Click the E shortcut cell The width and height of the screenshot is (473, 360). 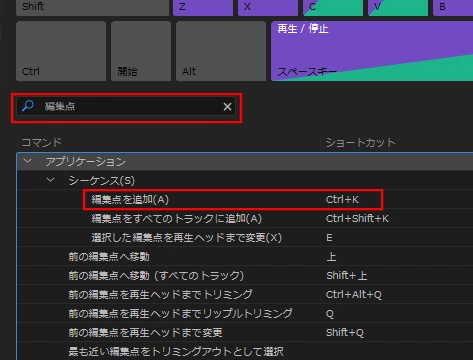click(x=329, y=237)
